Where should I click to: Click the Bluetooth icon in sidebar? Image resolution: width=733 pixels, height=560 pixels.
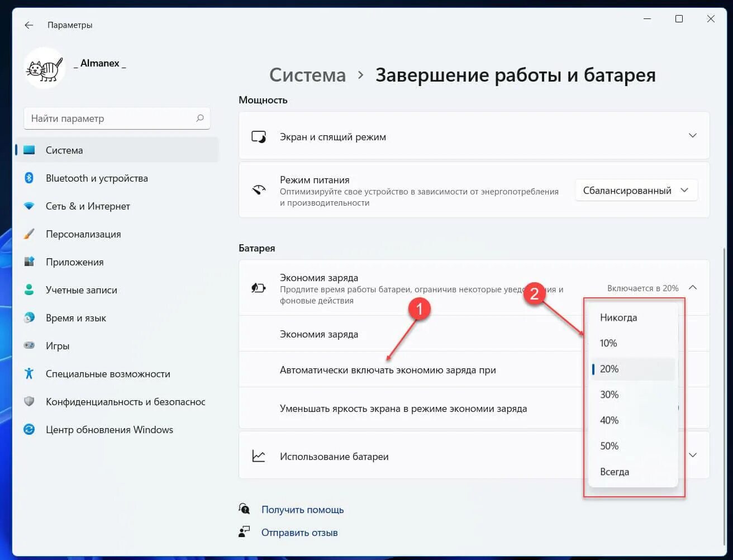click(x=29, y=178)
